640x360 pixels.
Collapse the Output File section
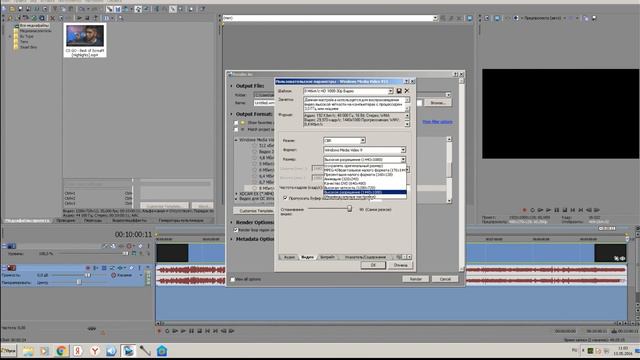(x=231, y=86)
